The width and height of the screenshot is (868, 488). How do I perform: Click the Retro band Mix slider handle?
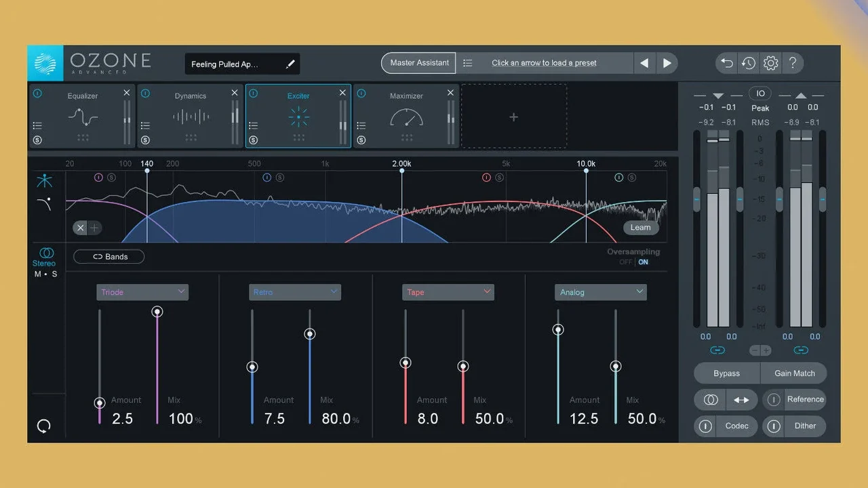(x=310, y=334)
